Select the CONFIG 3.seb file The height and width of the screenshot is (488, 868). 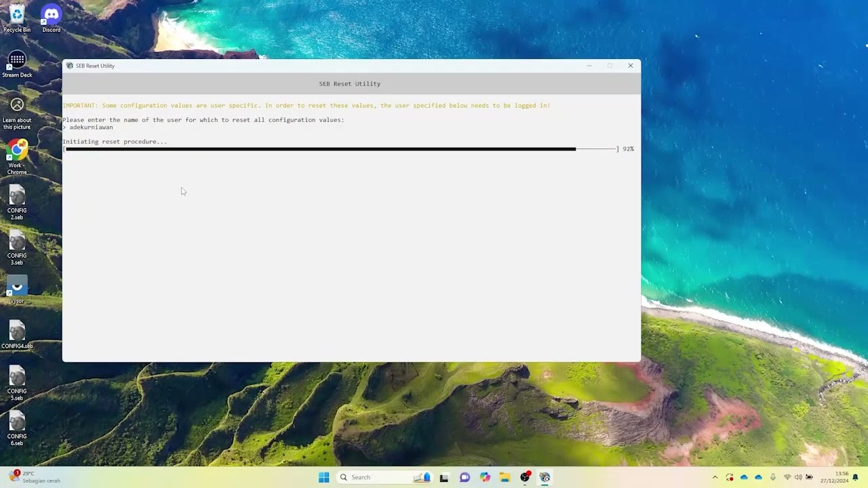click(x=17, y=248)
